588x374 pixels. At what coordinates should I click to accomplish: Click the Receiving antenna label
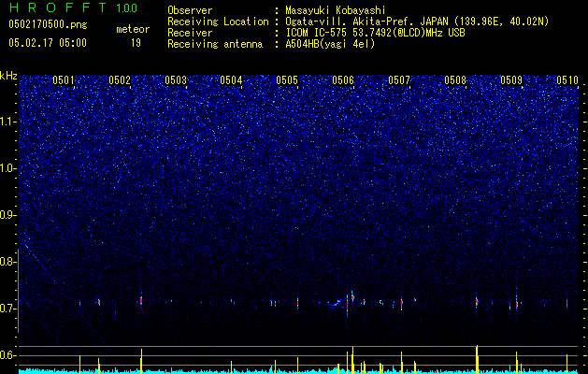point(215,44)
